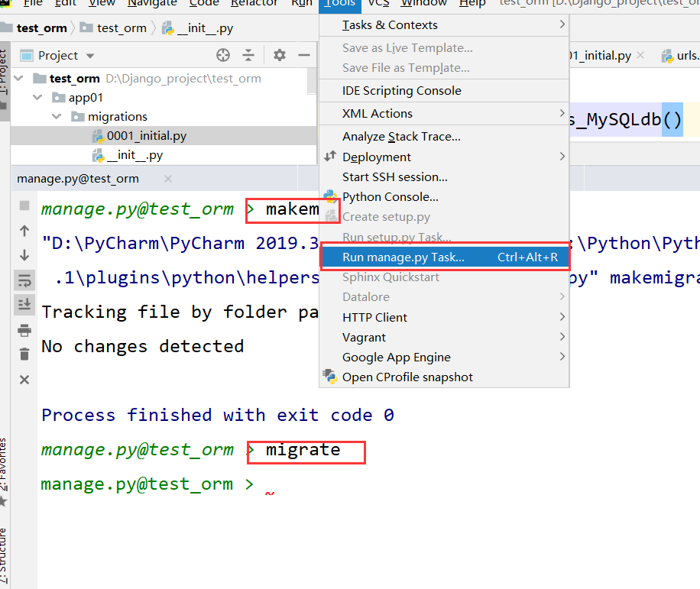The height and width of the screenshot is (589, 700).
Task: Click __init__.py breadcrumb
Action: pyautogui.click(x=198, y=28)
